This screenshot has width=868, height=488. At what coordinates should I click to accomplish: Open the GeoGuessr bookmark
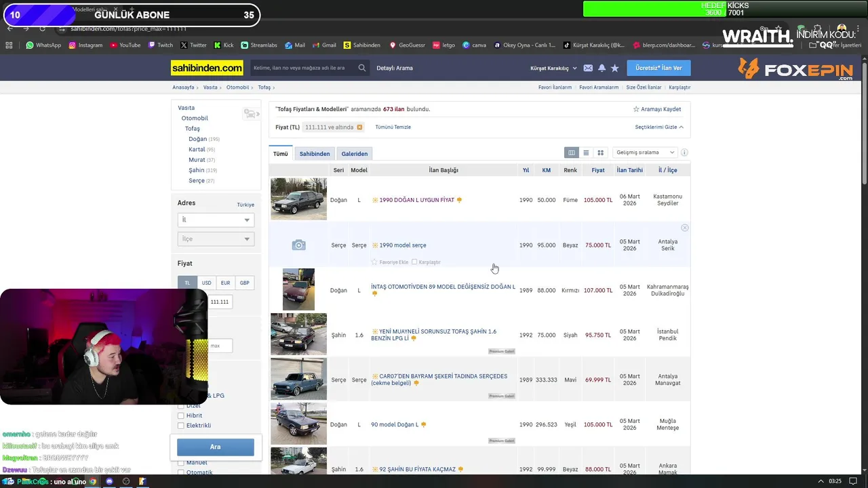click(407, 45)
